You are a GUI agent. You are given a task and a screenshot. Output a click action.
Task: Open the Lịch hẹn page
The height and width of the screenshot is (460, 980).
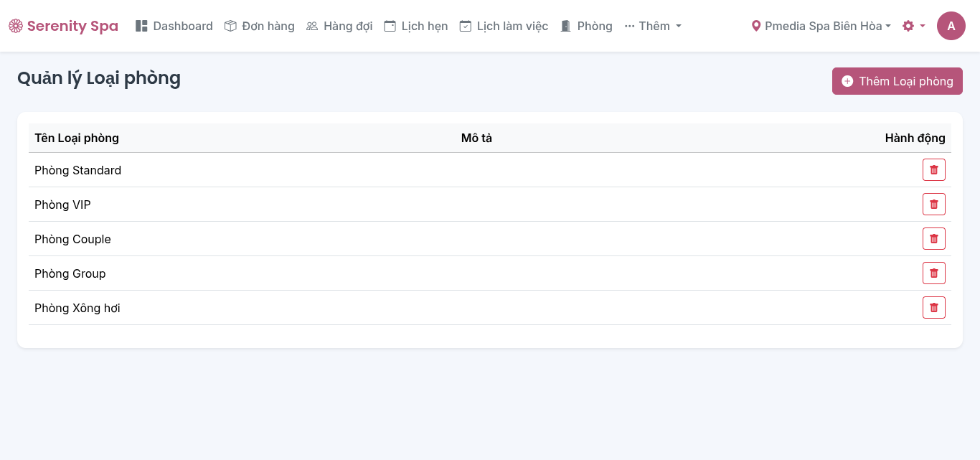click(416, 26)
